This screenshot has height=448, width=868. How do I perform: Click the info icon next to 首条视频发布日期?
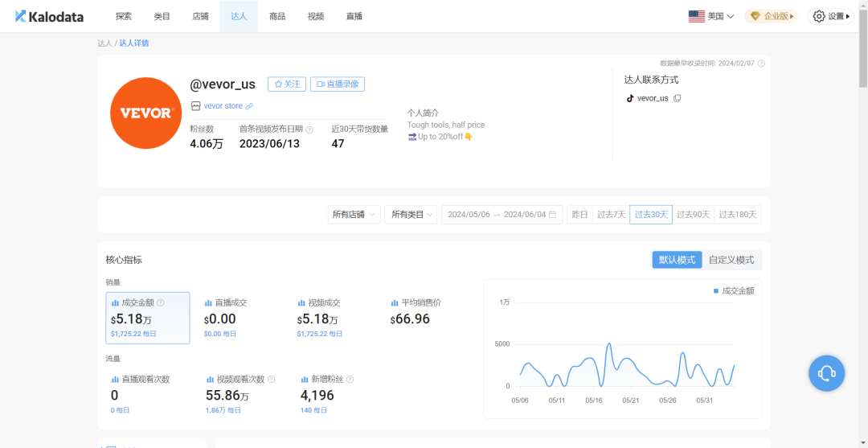[309, 129]
